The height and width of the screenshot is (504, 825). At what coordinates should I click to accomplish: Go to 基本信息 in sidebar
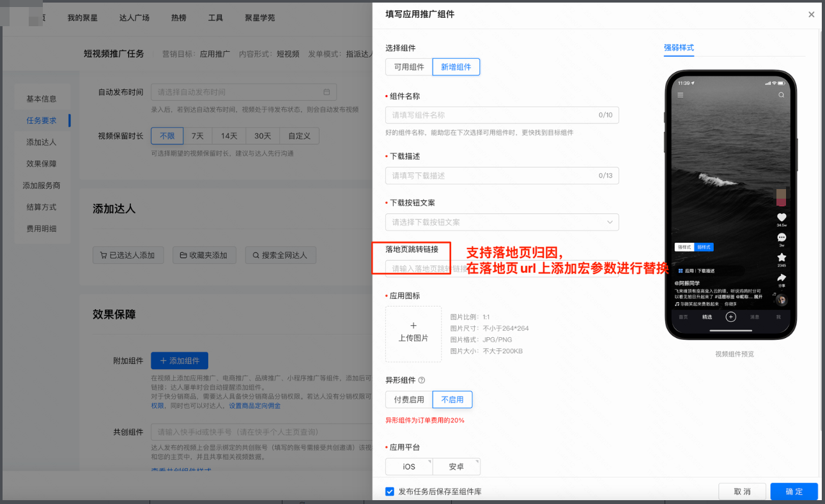(42, 99)
